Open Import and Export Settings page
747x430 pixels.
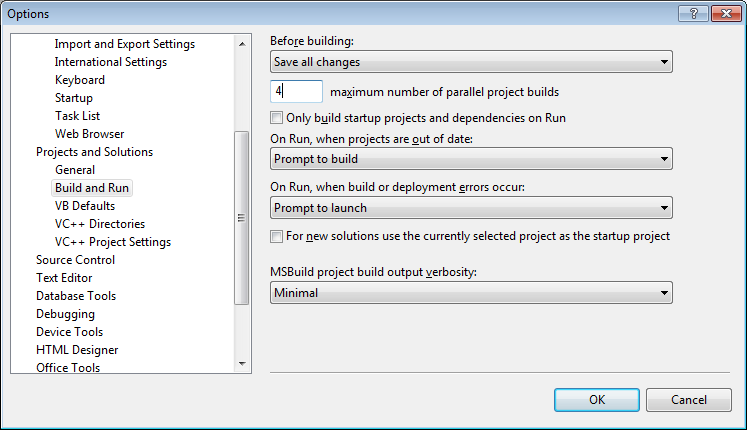point(125,44)
